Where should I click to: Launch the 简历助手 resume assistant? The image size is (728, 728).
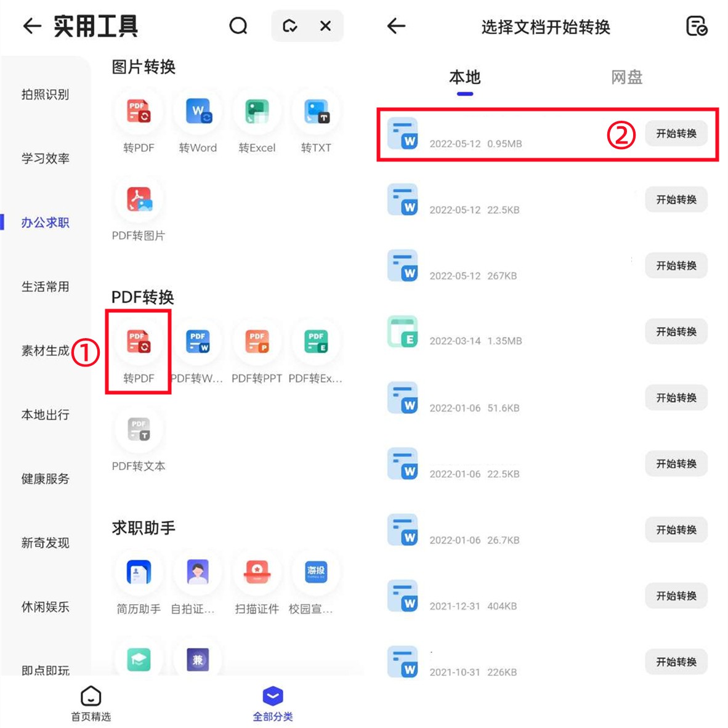tap(138, 573)
